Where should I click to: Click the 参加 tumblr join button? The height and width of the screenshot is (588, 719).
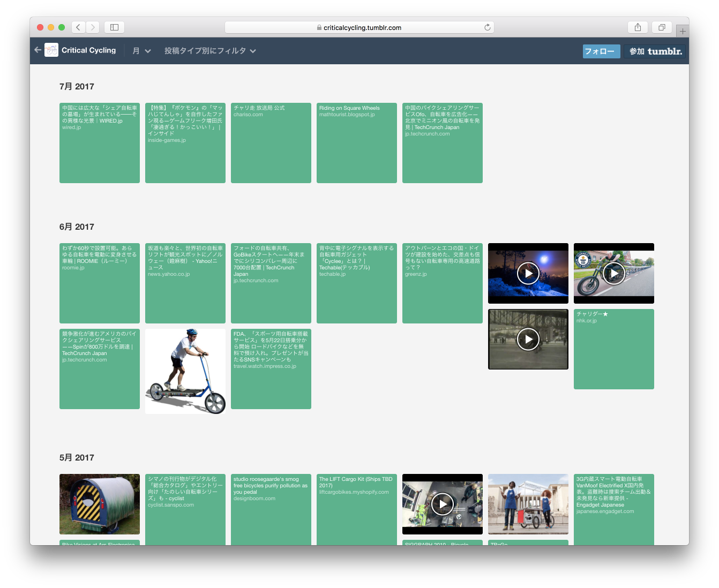tap(655, 51)
